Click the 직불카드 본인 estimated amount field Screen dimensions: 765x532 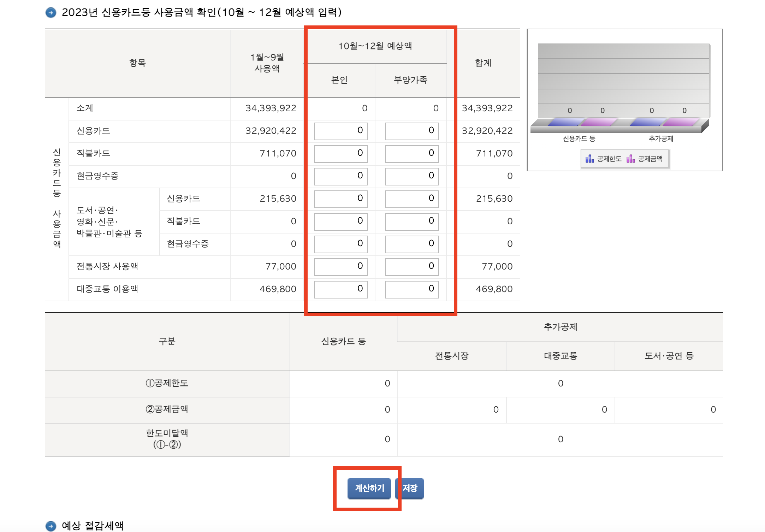tap(340, 154)
